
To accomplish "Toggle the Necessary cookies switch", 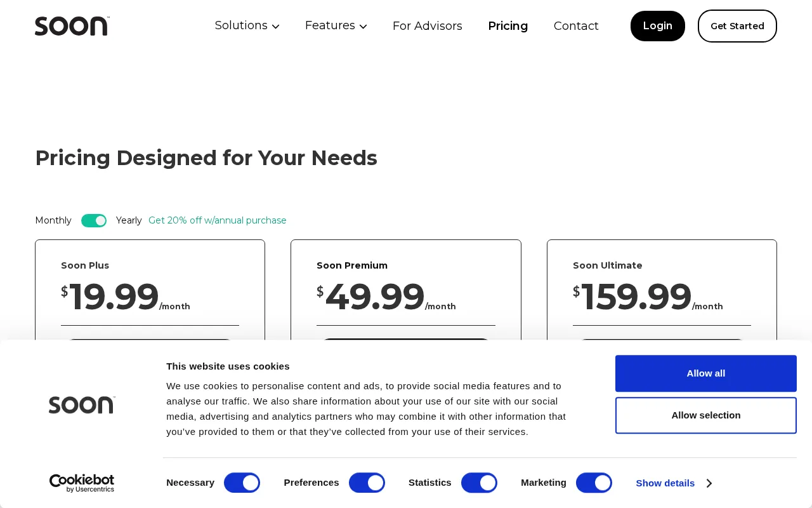I will 242,483.
